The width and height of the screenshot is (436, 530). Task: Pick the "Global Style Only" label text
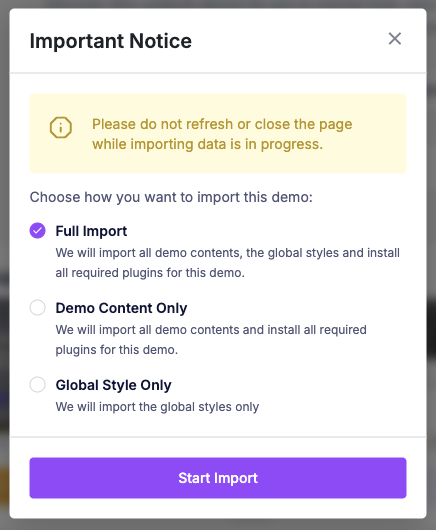[x=114, y=385]
